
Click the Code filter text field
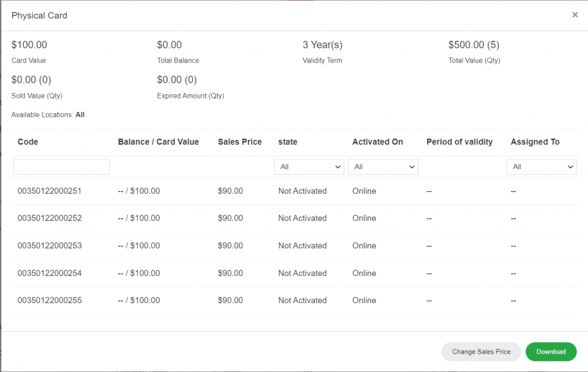point(61,167)
